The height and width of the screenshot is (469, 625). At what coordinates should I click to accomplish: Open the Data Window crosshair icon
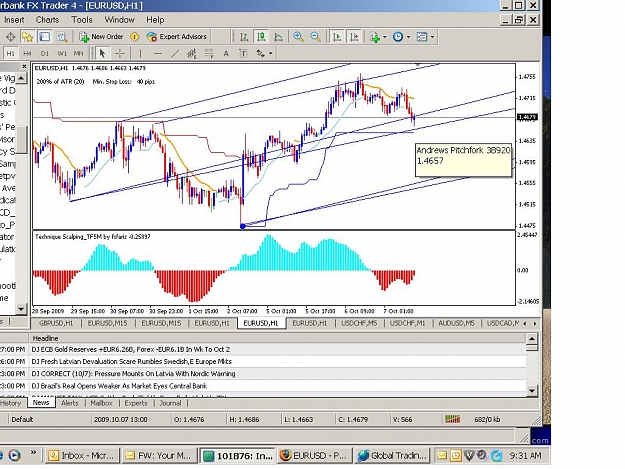click(10, 37)
